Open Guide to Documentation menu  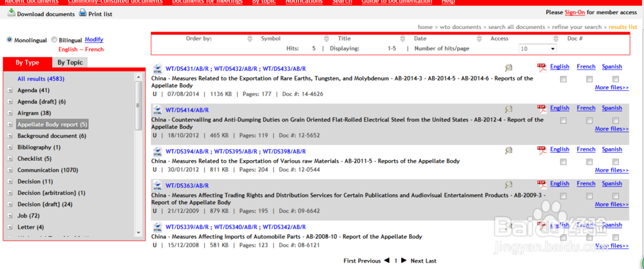397,2
